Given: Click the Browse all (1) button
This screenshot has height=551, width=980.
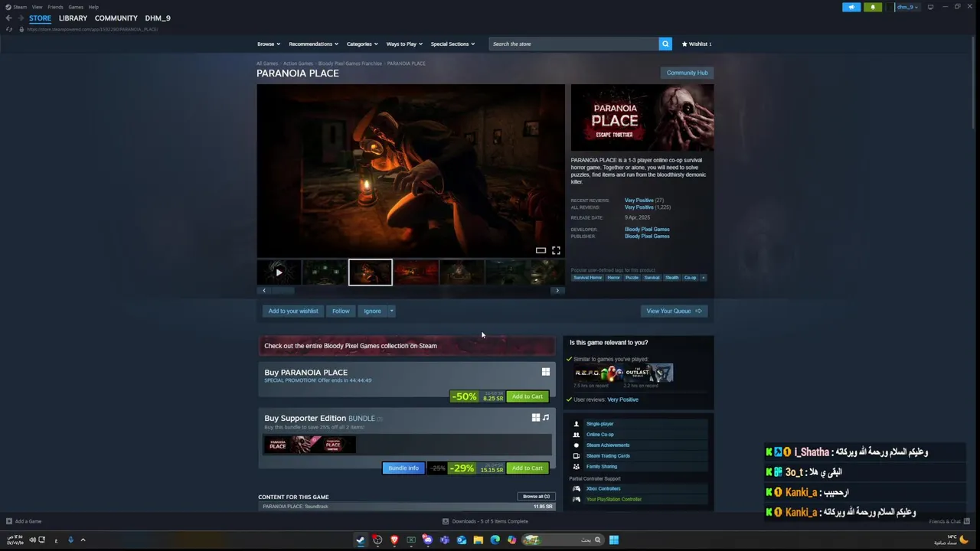Looking at the screenshot, I should (536, 496).
